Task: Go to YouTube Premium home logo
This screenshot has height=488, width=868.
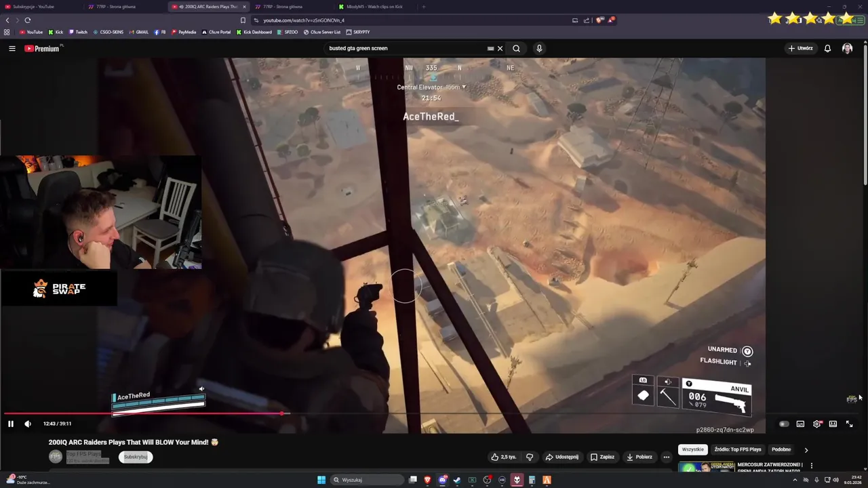Action: (x=41, y=48)
